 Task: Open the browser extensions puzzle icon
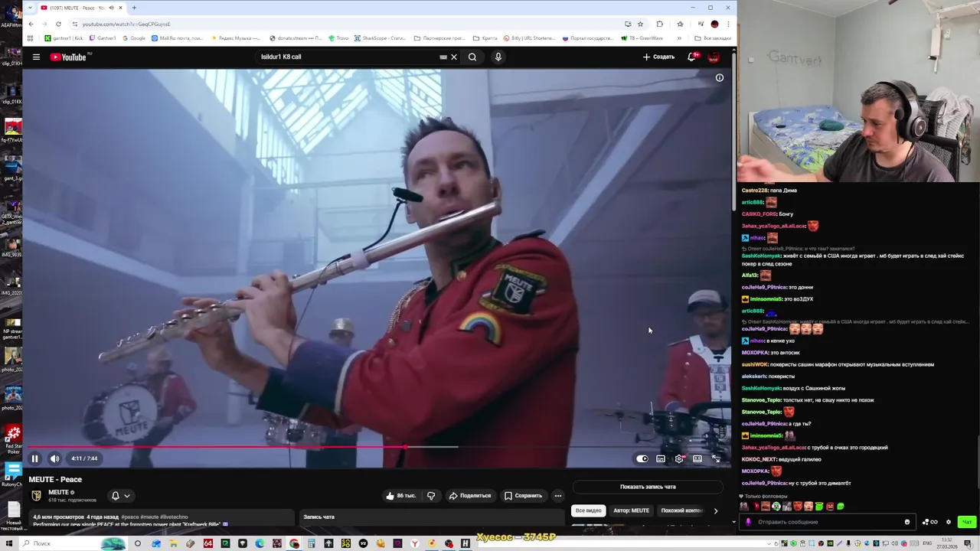[x=660, y=24]
